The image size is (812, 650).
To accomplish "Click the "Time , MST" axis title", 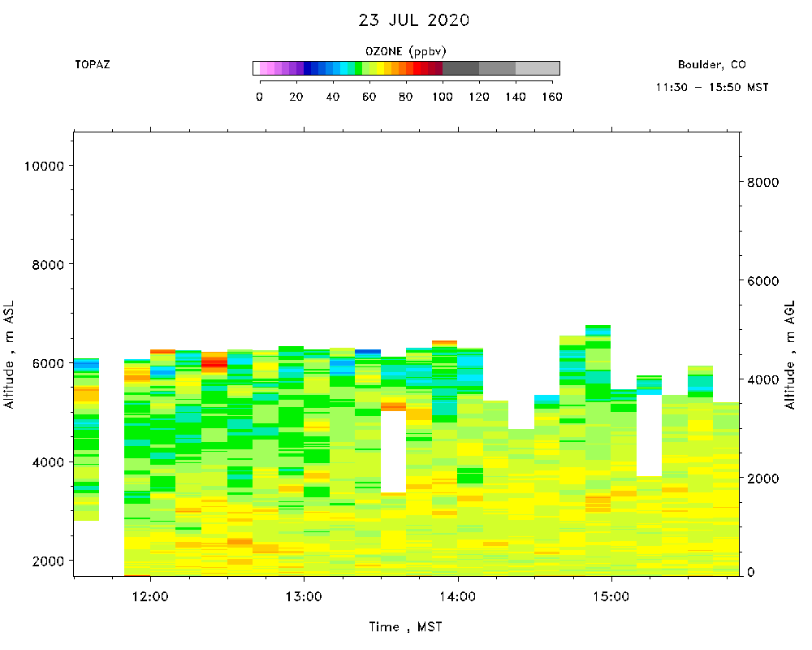I will [x=405, y=627].
